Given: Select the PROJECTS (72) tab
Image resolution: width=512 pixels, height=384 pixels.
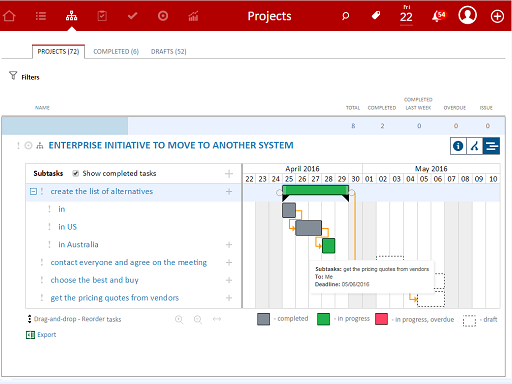Looking at the screenshot, I should 58,51.
